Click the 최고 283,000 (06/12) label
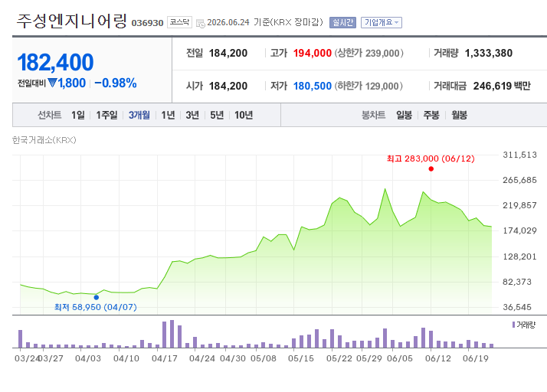 pos(431,158)
